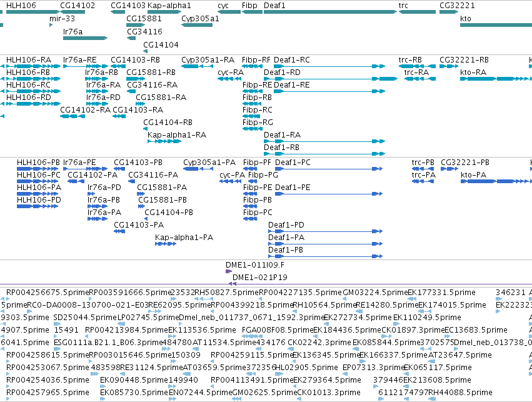The height and width of the screenshot is (402, 532).
Task: Click the Ir76a gene bar
Action: tap(85, 38)
